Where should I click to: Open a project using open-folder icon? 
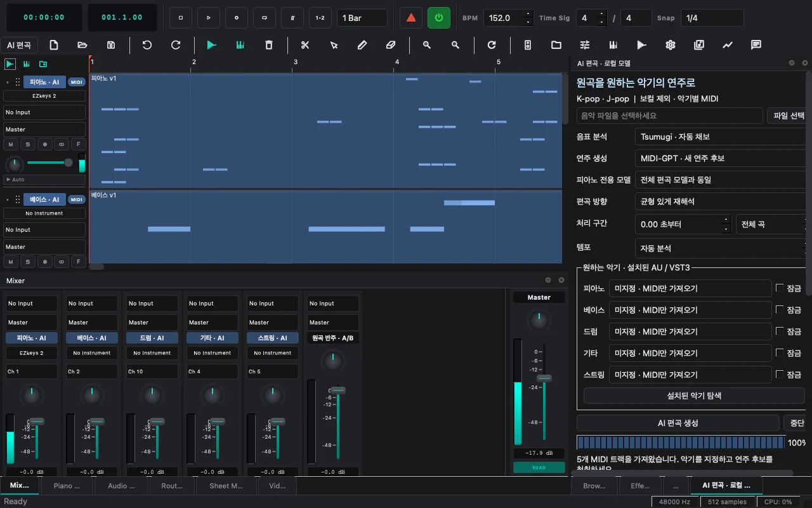(x=82, y=45)
